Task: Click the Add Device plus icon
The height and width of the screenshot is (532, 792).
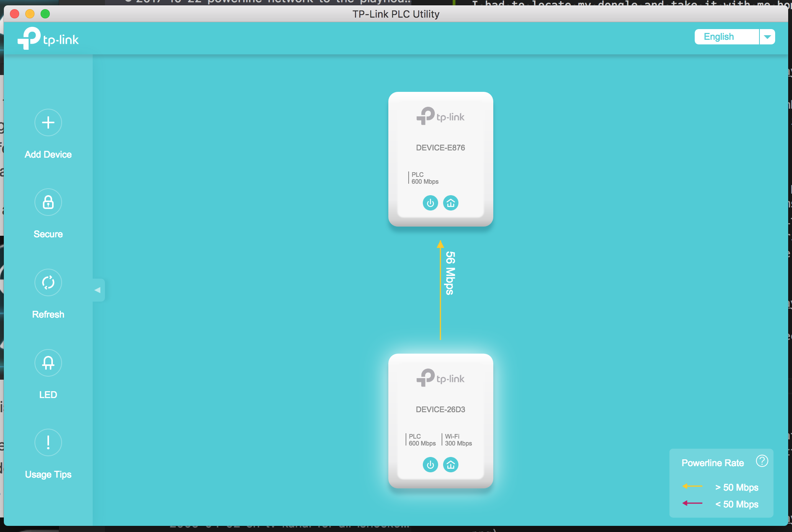Action: (x=48, y=122)
